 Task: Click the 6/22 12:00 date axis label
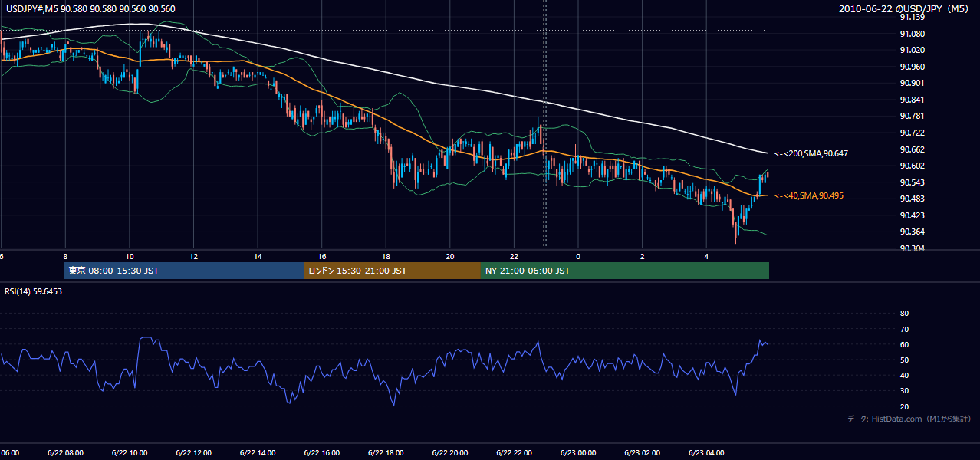point(193,453)
